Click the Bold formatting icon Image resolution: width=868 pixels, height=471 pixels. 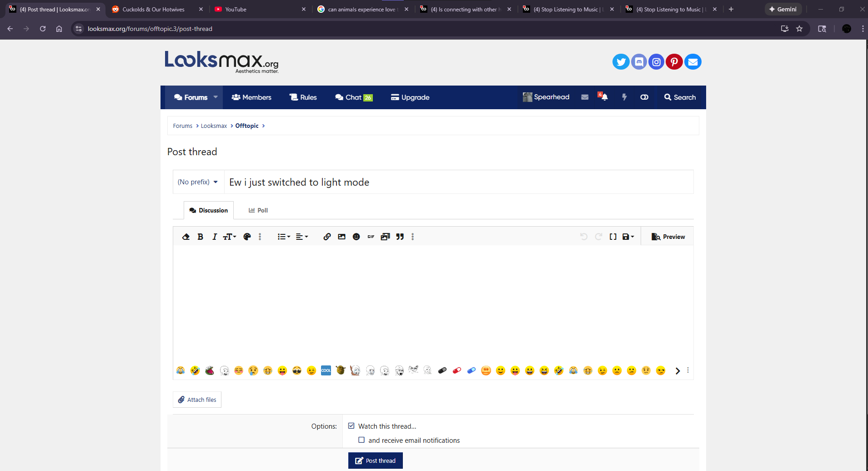(200, 237)
